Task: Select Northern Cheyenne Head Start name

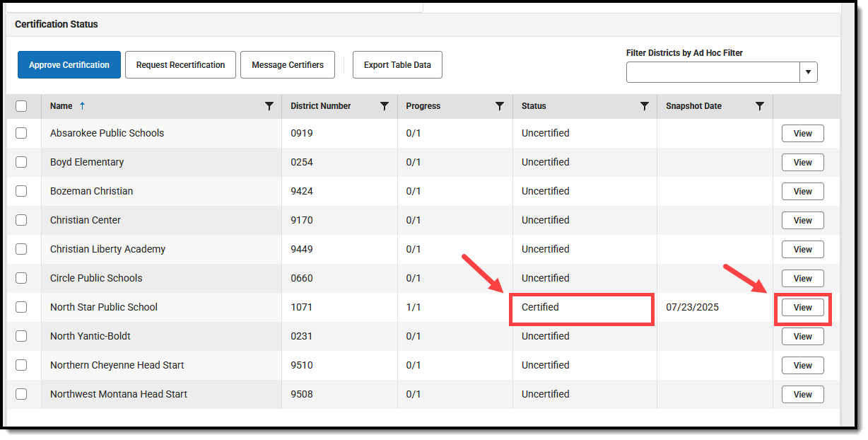Action: (x=117, y=365)
